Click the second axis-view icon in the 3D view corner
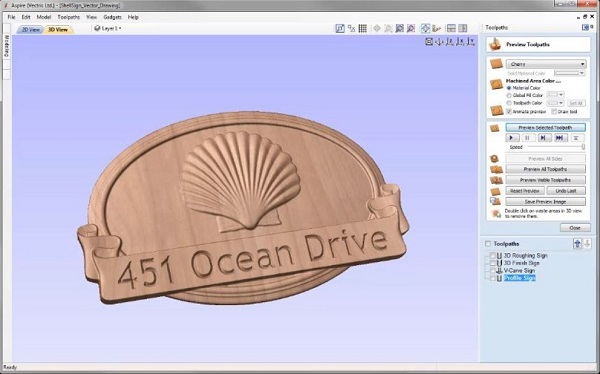This screenshot has height=374, width=600. (x=439, y=41)
